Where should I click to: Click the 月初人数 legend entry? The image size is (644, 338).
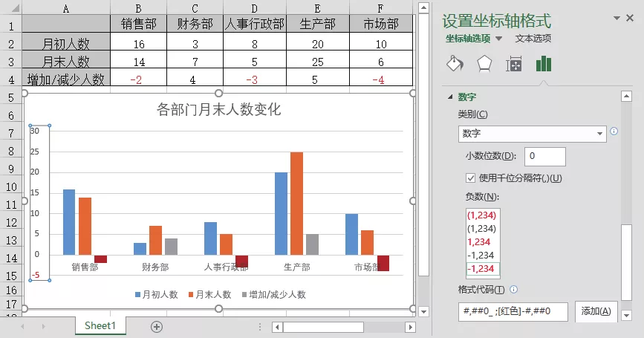(157, 295)
